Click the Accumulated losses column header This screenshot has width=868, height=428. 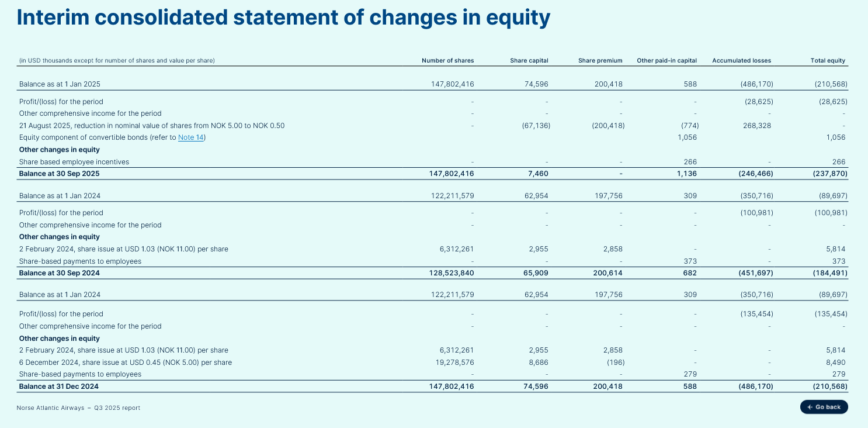tap(741, 60)
